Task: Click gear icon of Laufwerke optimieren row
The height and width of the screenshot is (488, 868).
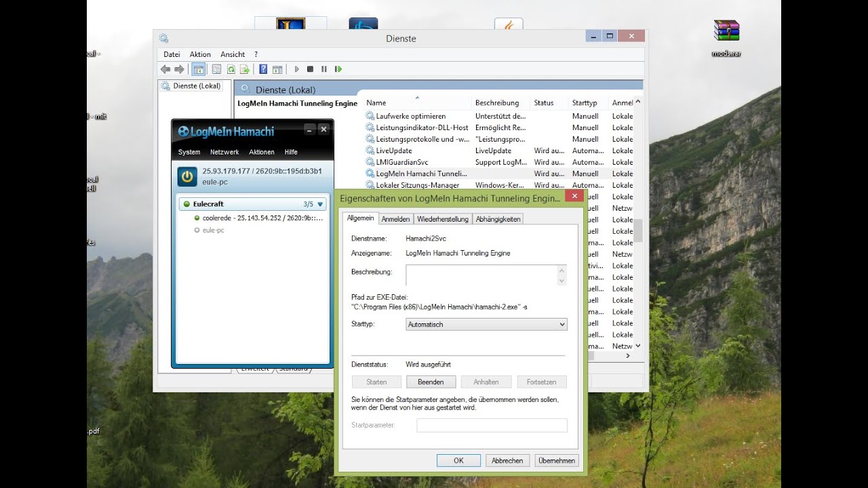Action: point(370,116)
